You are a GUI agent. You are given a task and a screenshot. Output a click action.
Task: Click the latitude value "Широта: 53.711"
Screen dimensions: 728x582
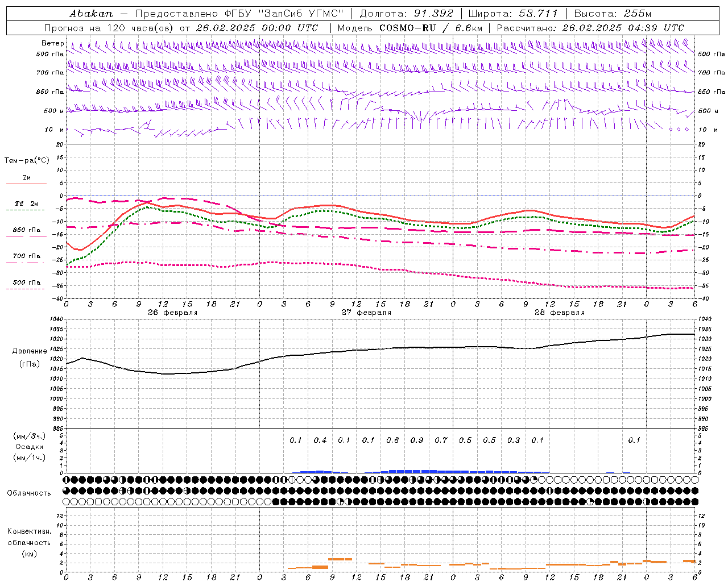pyautogui.click(x=513, y=14)
